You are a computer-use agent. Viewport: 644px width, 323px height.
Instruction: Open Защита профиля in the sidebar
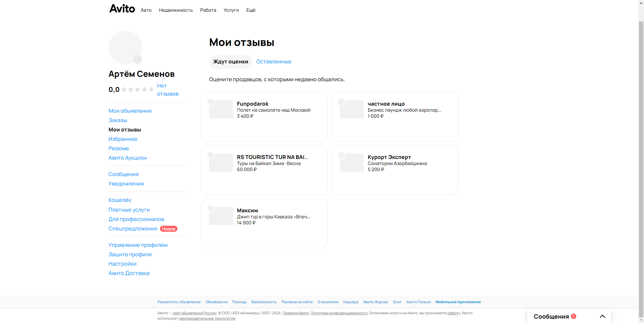[130, 254]
